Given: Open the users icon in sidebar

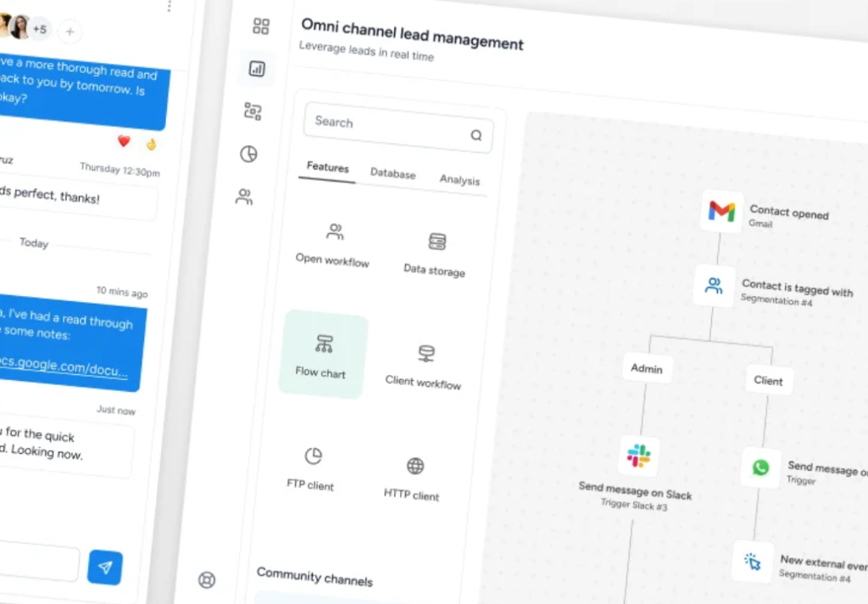Looking at the screenshot, I should (x=244, y=197).
